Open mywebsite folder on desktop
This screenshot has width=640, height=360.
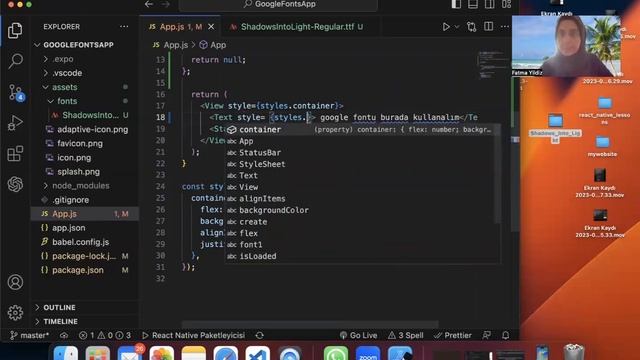point(602,146)
